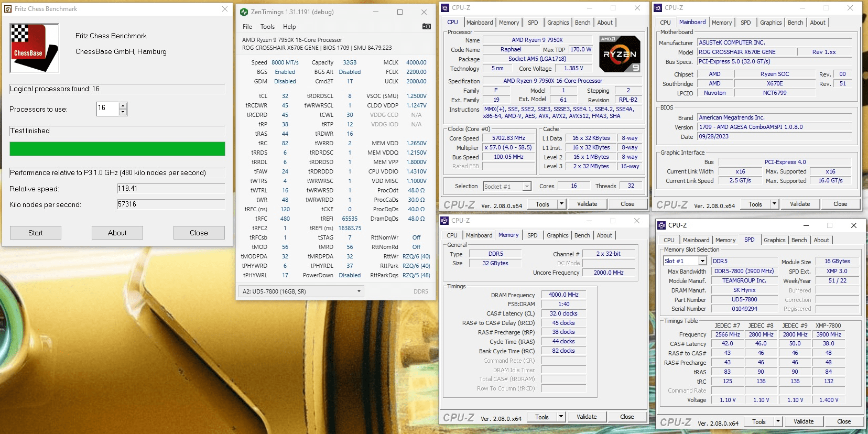Click the DRAM Frequency 4000.0 MHz value
Image resolution: width=868 pixels, height=434 pixels.
point(563,295)
